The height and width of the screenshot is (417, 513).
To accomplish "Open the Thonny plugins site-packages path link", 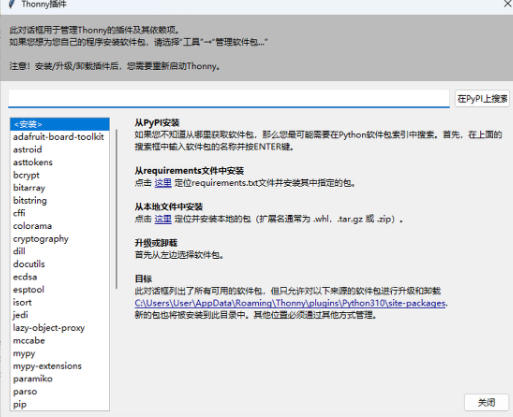I will (x=290, y=303).
